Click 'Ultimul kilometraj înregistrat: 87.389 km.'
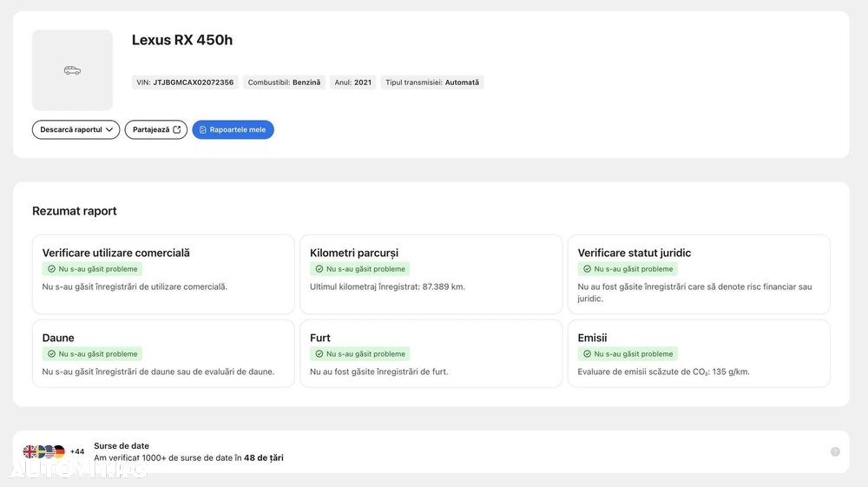The height and width of the screenshot is (487, 868). [x=387, y=286]
